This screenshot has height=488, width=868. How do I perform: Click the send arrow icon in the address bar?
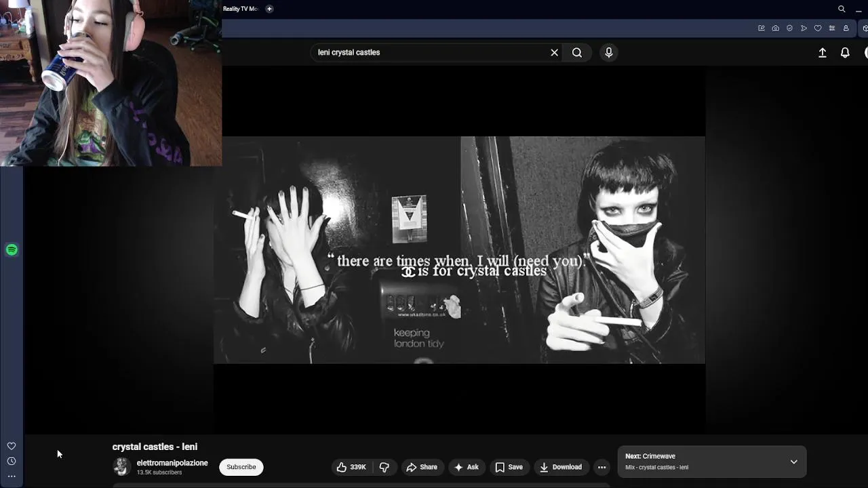click(804, 28)
